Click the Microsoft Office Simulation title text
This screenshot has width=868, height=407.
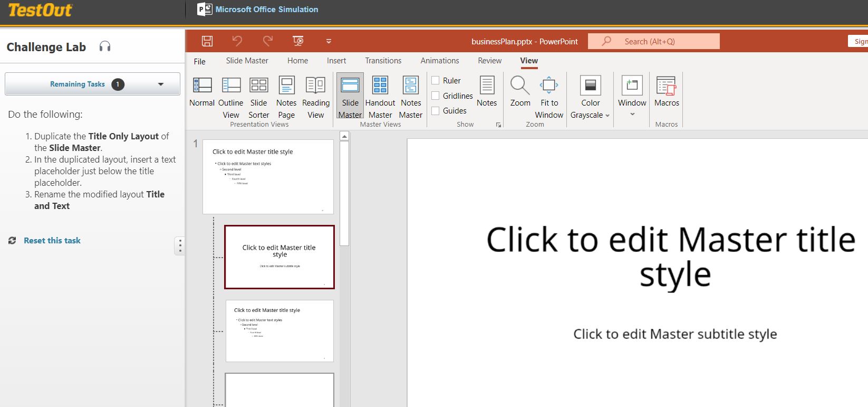(x=267, y=10)
